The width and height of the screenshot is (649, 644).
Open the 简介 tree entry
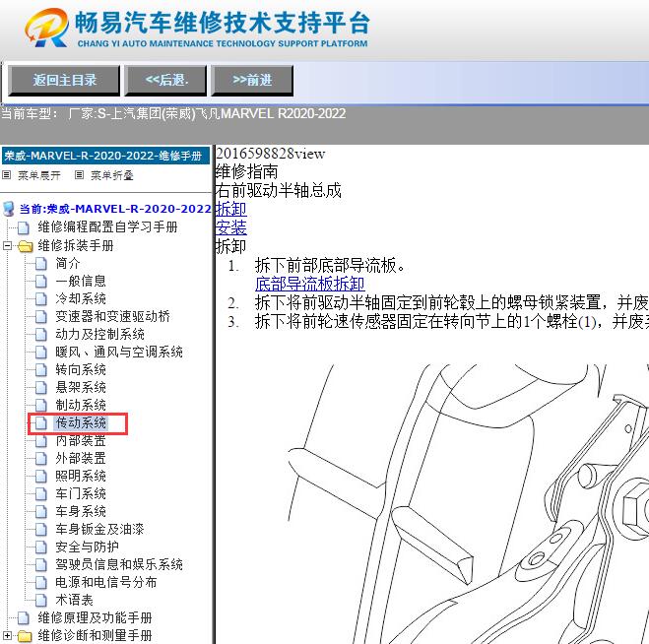(x=68, y=263)
